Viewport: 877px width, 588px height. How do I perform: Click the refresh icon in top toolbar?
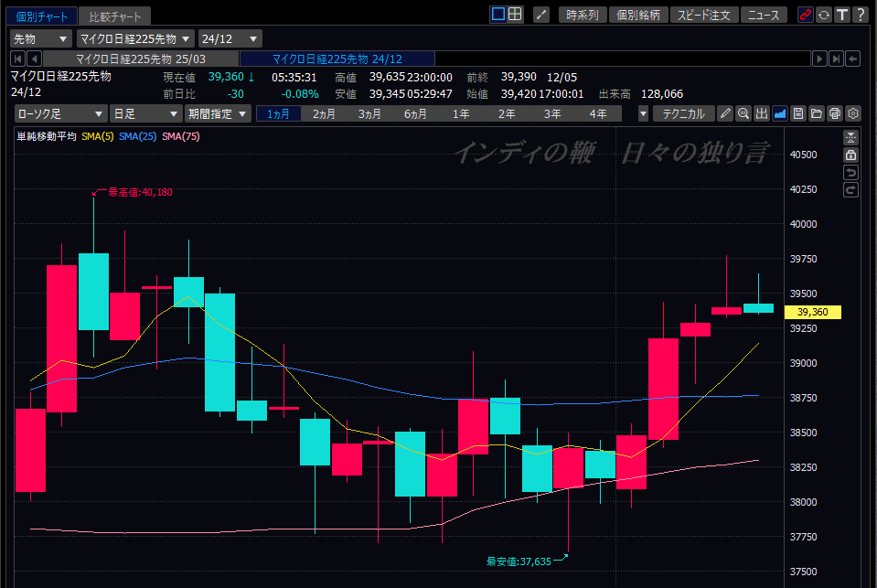click(824, 15)
